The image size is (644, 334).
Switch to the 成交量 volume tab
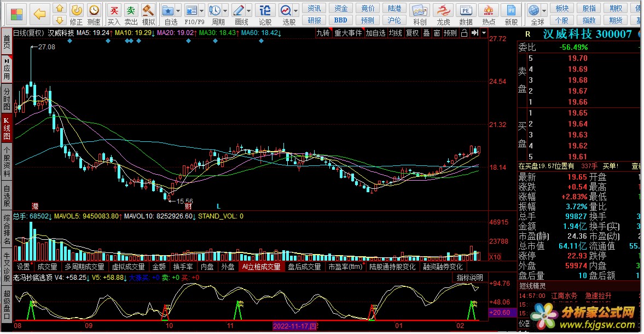47,267
